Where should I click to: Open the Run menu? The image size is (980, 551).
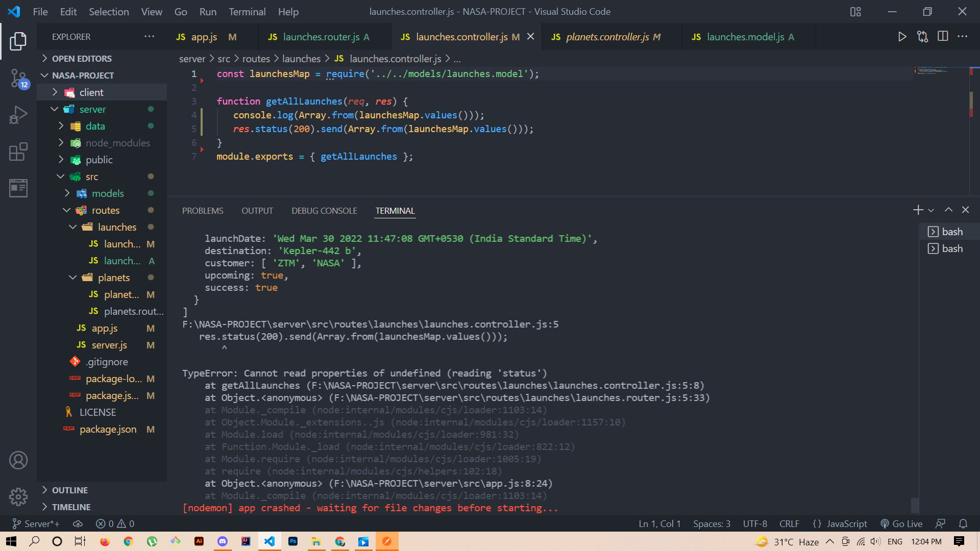[208, 12]
